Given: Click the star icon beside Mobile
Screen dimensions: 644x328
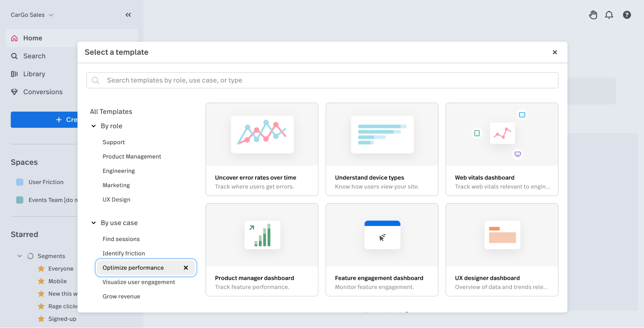Looking at the screenshot, I should tap(41, 281).
